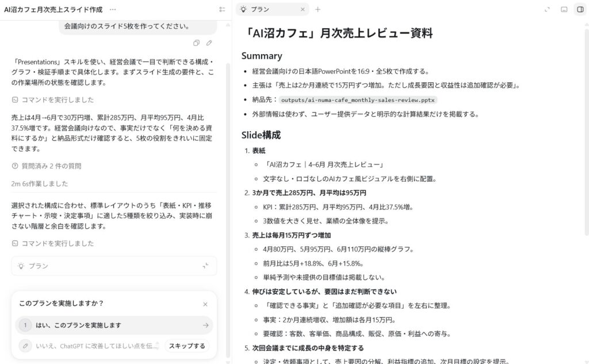
Task: Click slide item 伸びは安定しているが、要因はまだ判断できない
Action: (x=324, y=292)
